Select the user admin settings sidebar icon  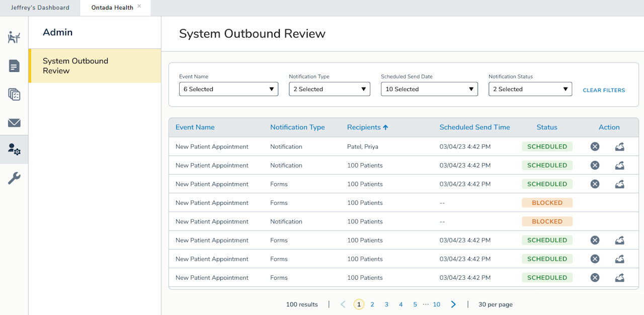point(14,149)
